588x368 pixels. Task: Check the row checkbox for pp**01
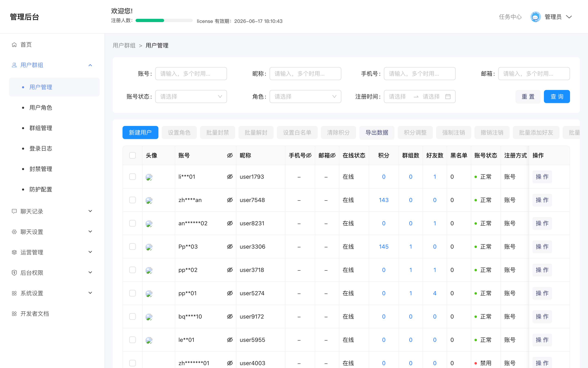pyautogui.click(x=133, y=293)
